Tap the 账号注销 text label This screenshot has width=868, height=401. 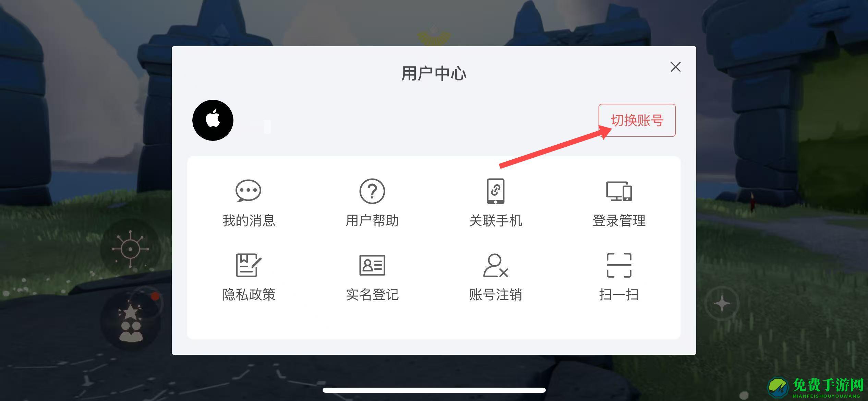(495, 294)
